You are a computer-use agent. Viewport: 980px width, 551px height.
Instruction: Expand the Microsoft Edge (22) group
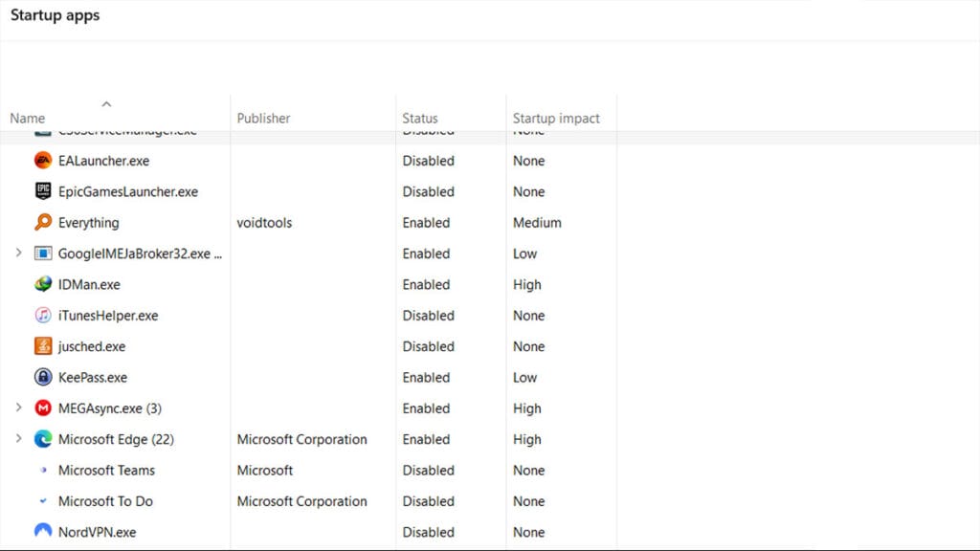pyautogui.click(x=18, y=439)
